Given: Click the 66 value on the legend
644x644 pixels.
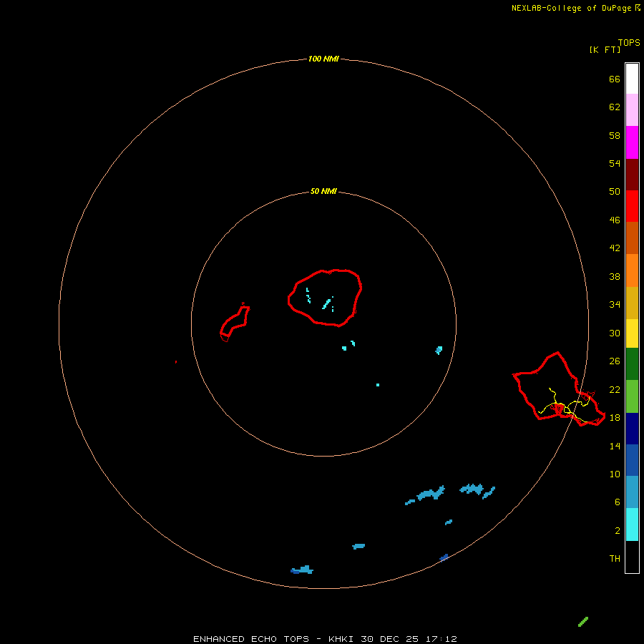Looking at the screenshot, I should [615, 79].
